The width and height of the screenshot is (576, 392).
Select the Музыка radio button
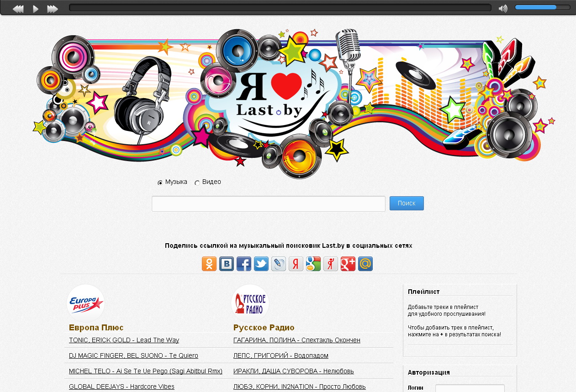pyautogui.click(x=160, y=183)
